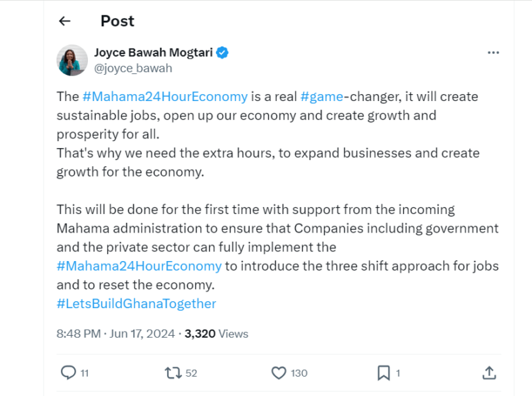Like the post with heart icon
The image size is (532, 396).
tap(278, 372)
